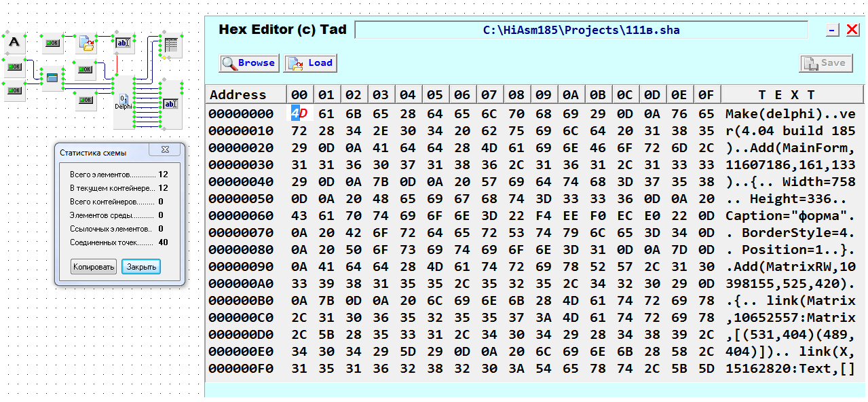Screen dimensions: 868x402
Task: Click the file path field showing 111в.sha
Action: coord(581,30)
